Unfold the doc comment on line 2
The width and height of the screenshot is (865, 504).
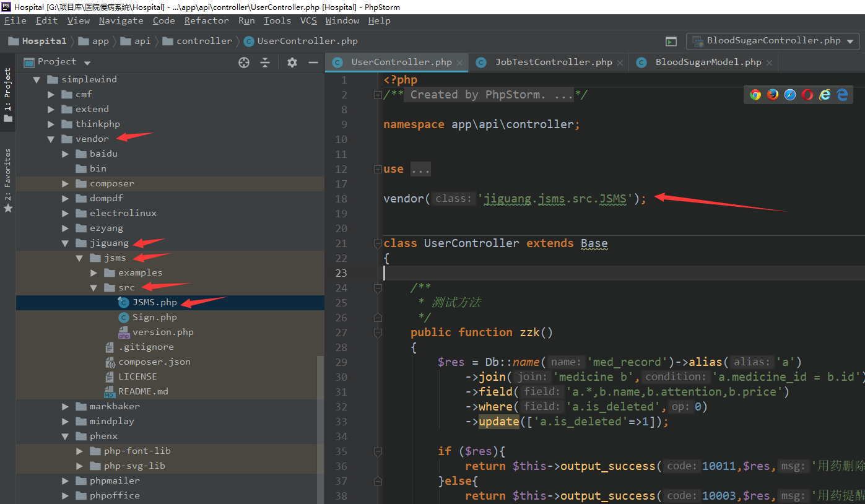[378, 95]
